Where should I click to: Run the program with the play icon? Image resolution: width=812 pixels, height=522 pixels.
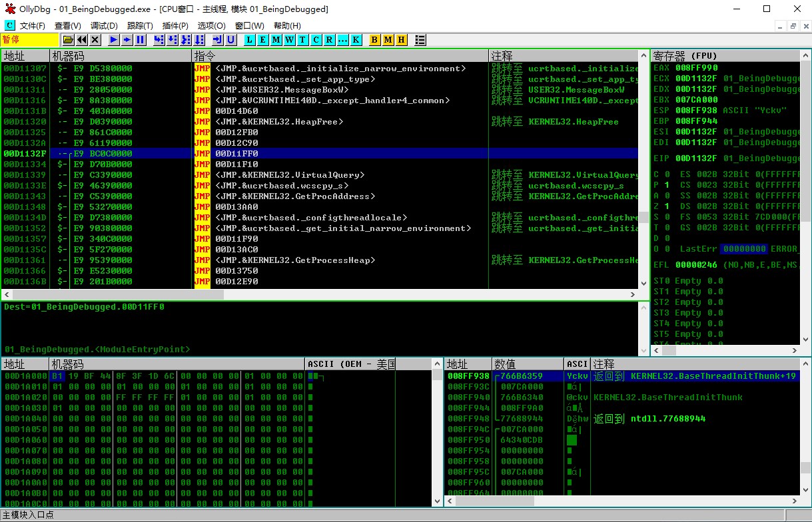(x=113, y=40)
